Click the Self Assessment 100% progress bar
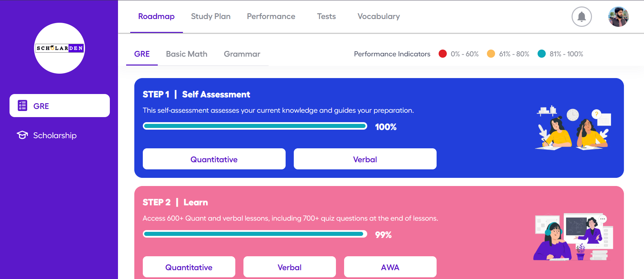 [x=255, y=126]
